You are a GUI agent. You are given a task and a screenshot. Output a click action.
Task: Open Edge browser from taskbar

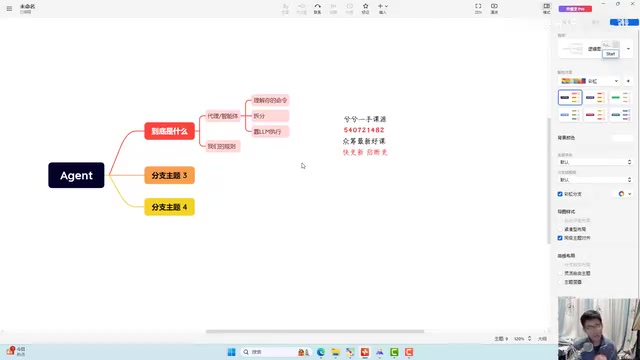coord(321,352)
